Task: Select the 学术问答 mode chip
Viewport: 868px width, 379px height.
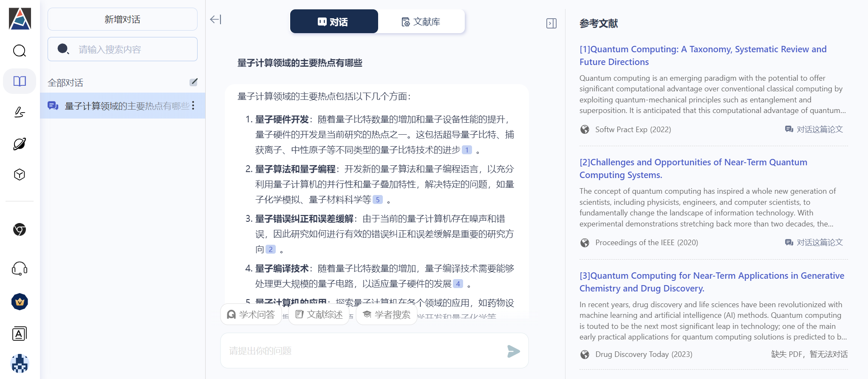Action: pyautogui.click(x=251, y=314)
